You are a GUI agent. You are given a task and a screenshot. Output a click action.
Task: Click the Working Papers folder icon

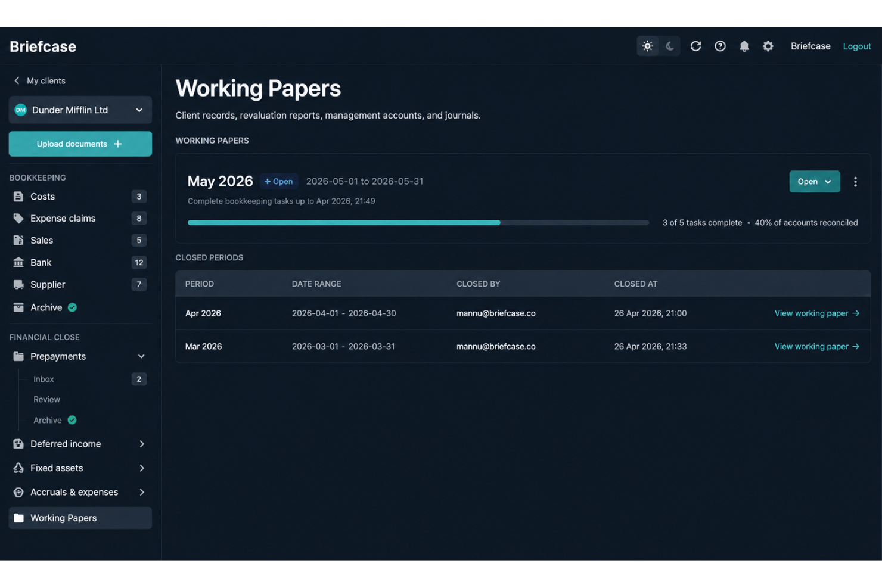18,518
